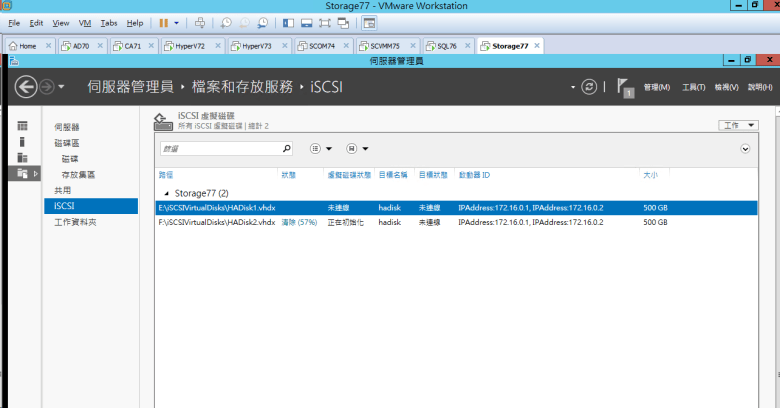Select 磁碟區 in the navigation pane
This screenshot has width=780, height=408.
(67, 143)
